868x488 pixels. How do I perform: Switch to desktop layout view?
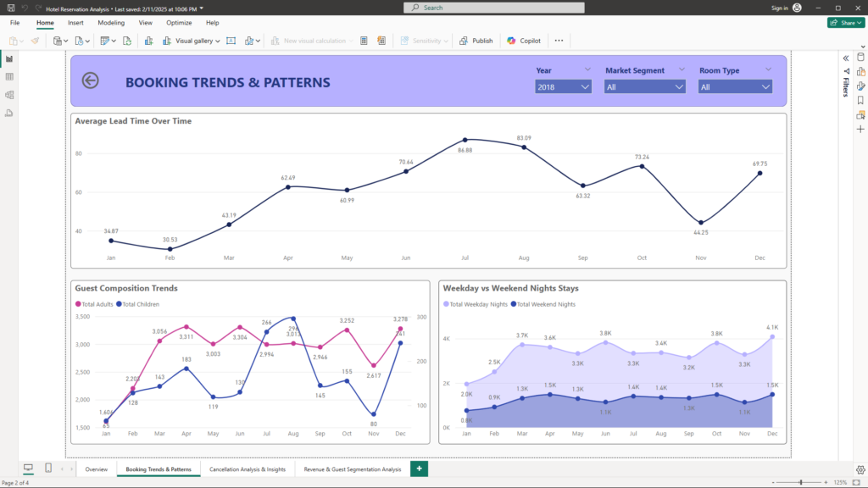(x=28, y=469)
